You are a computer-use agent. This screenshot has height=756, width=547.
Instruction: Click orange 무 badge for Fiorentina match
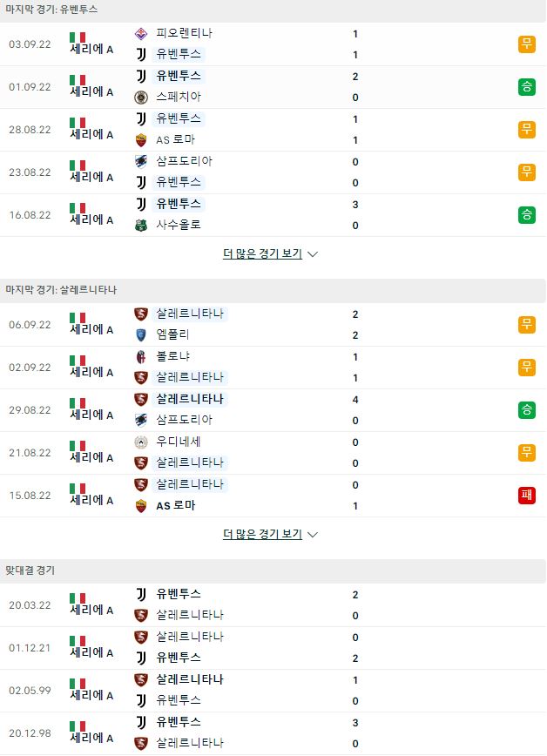pos(527,44)
